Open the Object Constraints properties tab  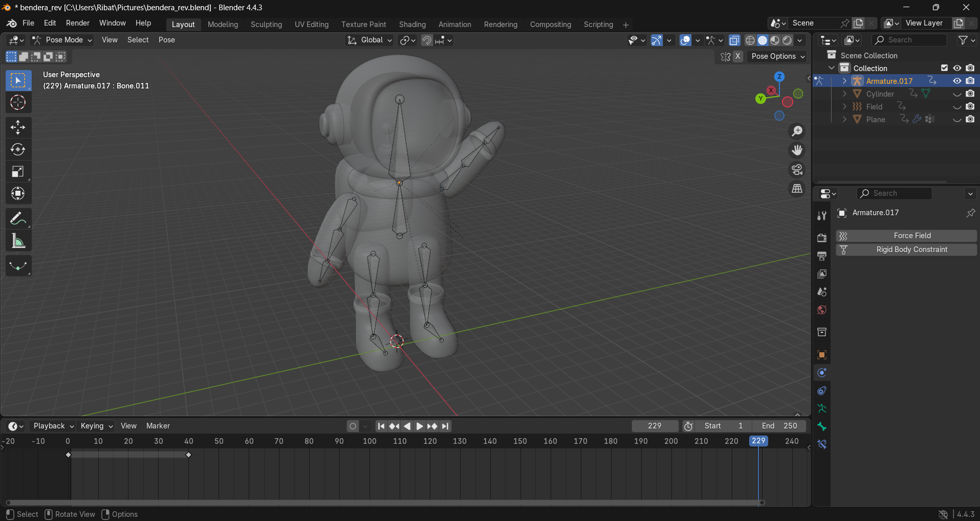tap(822, 391)
